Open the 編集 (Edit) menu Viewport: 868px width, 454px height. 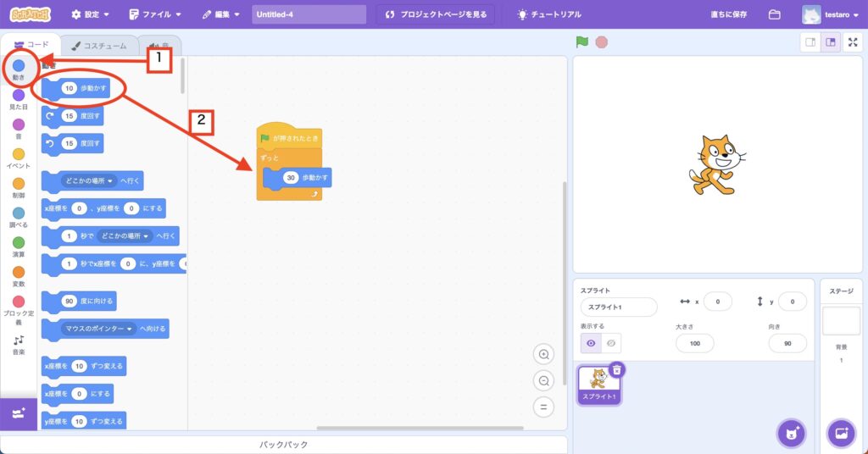click(221, 14)
